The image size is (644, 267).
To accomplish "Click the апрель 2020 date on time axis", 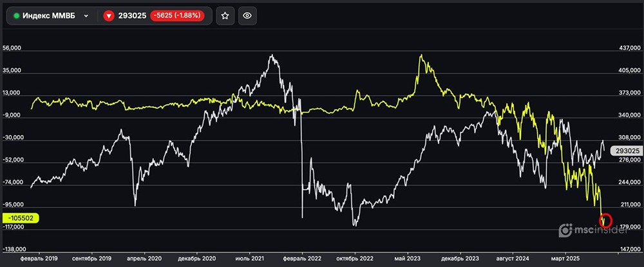I will point(144,259).
